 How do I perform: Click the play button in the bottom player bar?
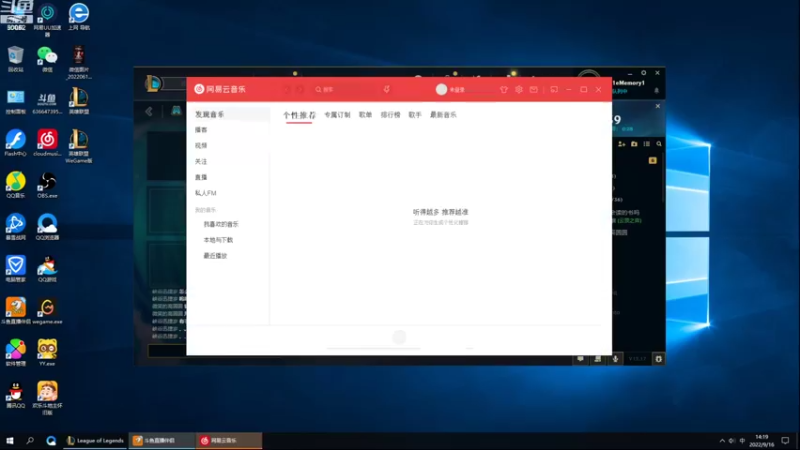399,337
